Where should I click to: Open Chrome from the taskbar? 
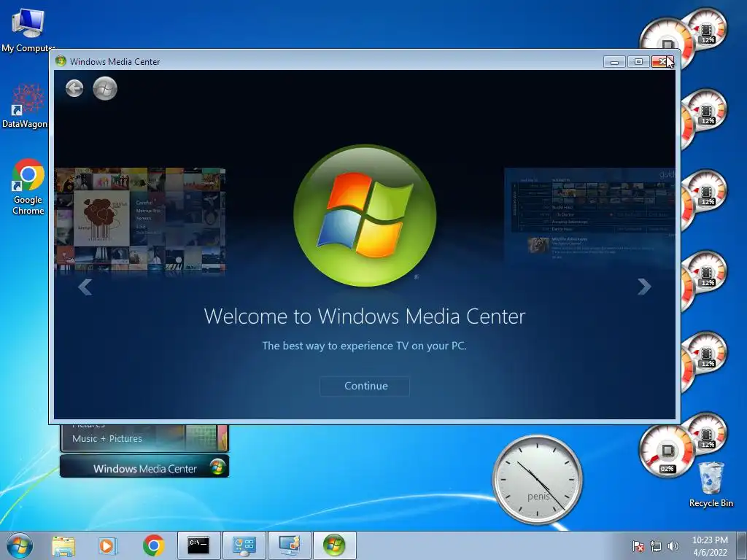[153, 545]
